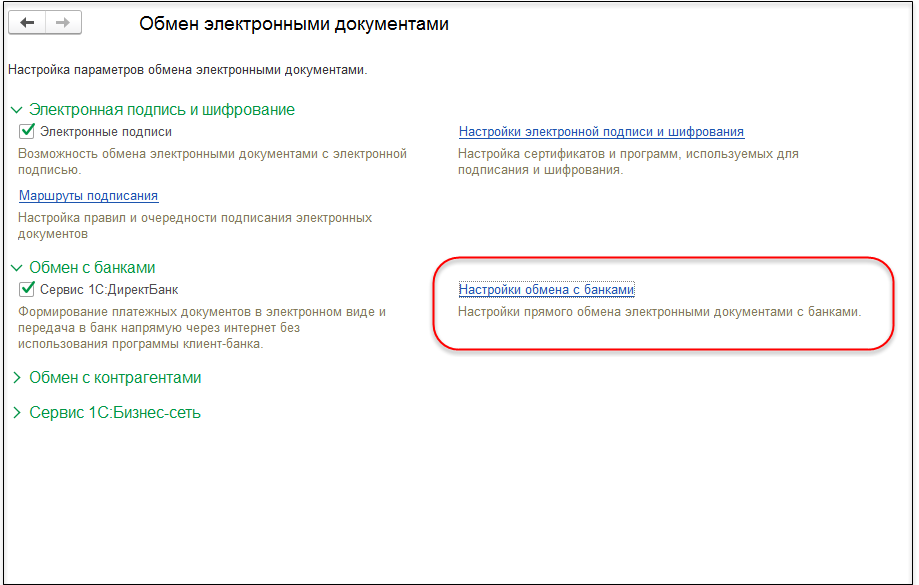Click the Настройка параметров обмена subtitle text
Viewport: 919px width, 585px height.
(x=188, y=71)
